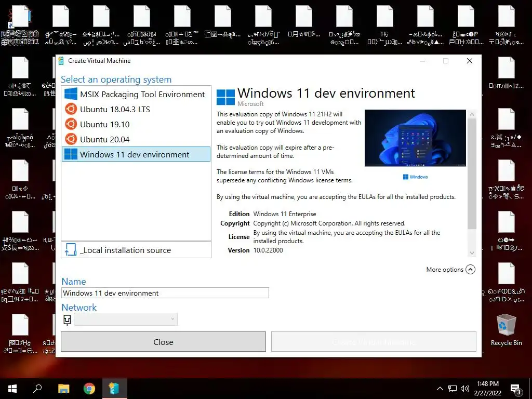This screenshot has height=399, width=532.
Task: Launch Google Chrome from taskbar
Action: (x=89, y=389)
